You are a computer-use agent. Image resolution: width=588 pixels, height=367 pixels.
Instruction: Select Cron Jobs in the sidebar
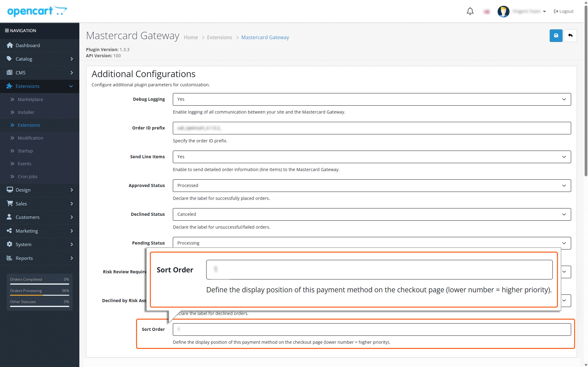tap(28, 177)
